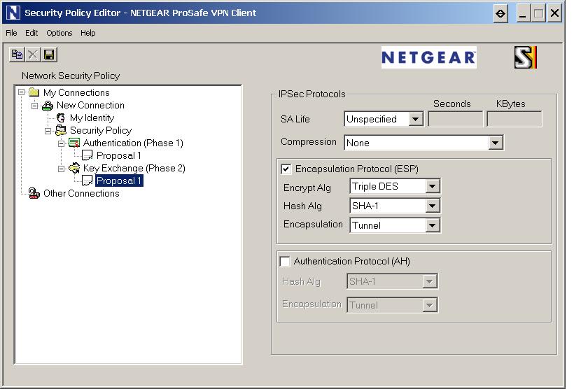Click the Security Policy icon
Viewport: 588px width, 389px height.
[x=61, y=130]
